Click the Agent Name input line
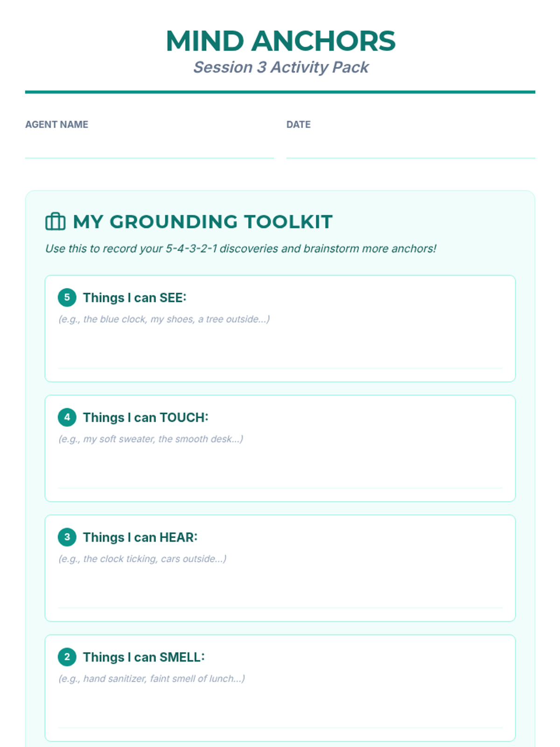The image size is (560, 747). click(149, 149)
